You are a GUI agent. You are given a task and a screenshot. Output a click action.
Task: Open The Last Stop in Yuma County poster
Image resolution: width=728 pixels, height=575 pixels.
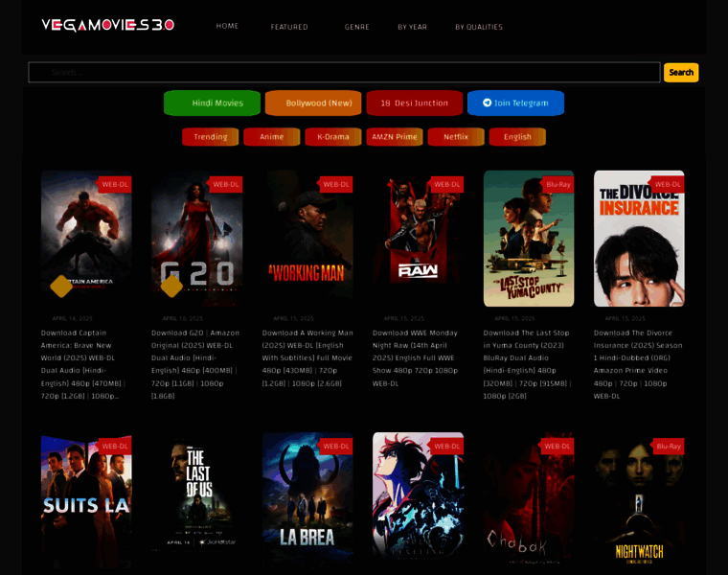tap(529, 239)
